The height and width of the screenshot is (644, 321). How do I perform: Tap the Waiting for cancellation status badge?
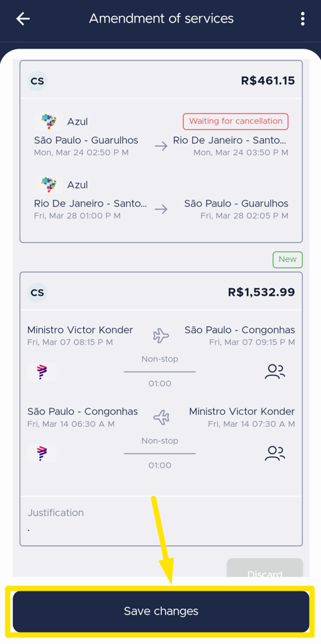click(x=236, y=121)
